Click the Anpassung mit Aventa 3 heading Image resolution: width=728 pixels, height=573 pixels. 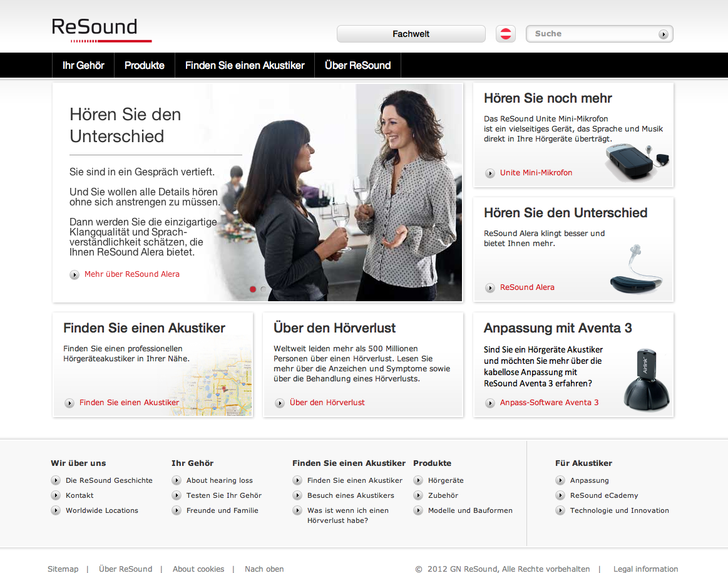click(x=558, y=328)
